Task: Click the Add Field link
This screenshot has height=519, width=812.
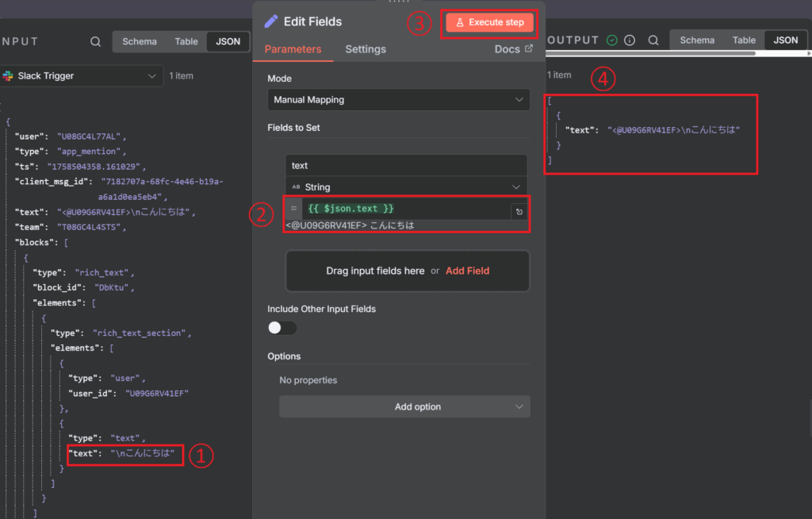Action: point(467,271)
